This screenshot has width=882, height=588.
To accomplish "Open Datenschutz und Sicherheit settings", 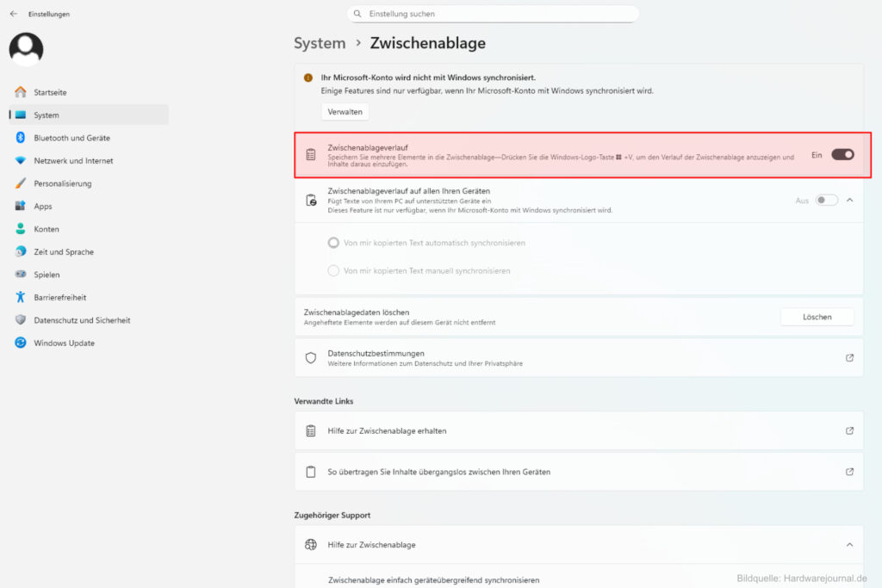I will pyautogui.click(x=88, y=319).
